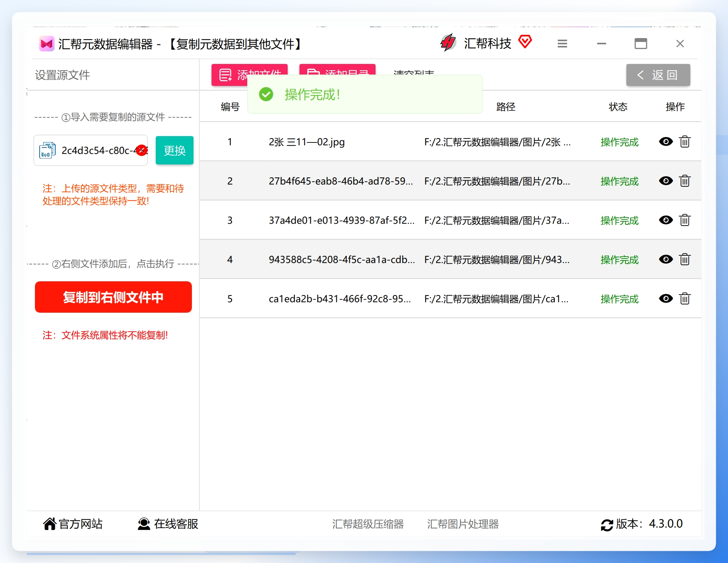Open 在线客服 link
The image size is (728, 563).
click(176, 524)
